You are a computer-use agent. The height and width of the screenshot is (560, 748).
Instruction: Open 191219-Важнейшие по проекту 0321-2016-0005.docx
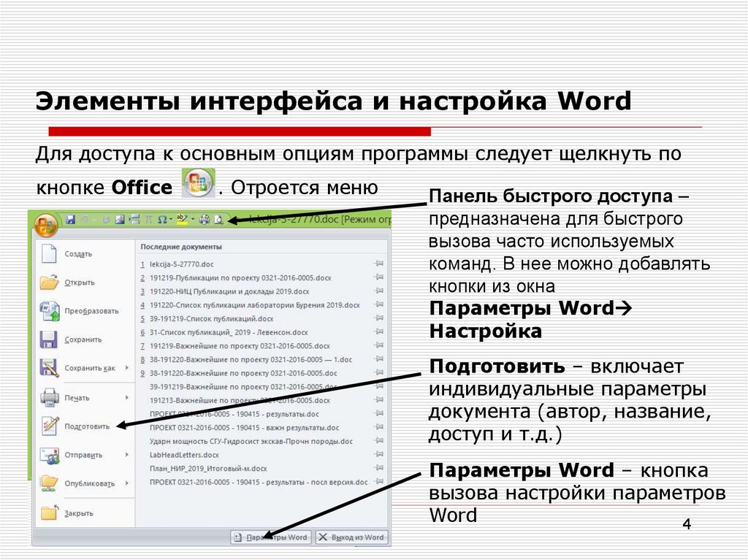click(x=240, y=346)
